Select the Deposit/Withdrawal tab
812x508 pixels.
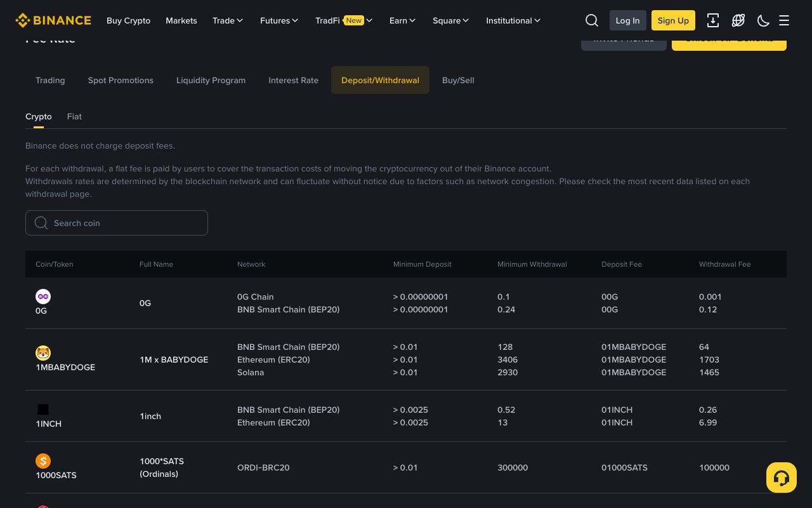point(380,80)
